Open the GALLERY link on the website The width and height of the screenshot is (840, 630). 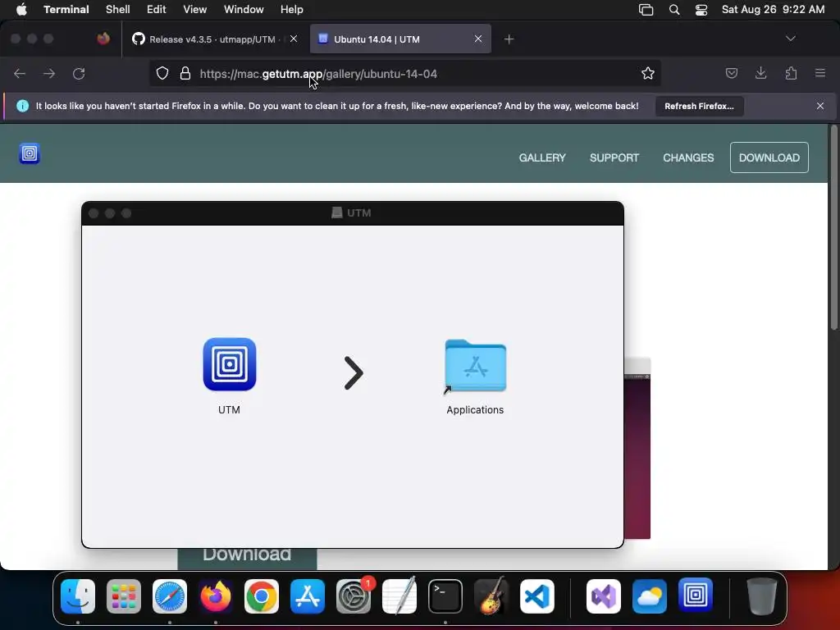coord(542,157)
